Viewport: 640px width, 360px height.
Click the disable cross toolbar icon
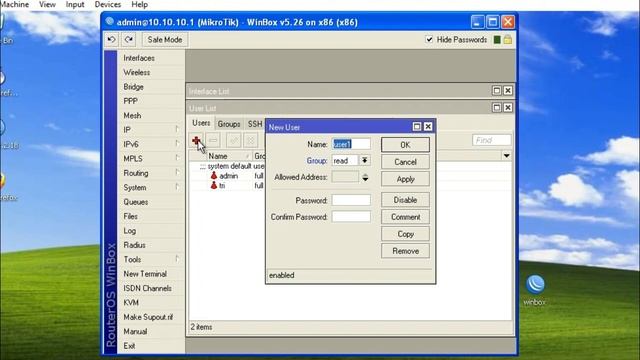point(251,140)
